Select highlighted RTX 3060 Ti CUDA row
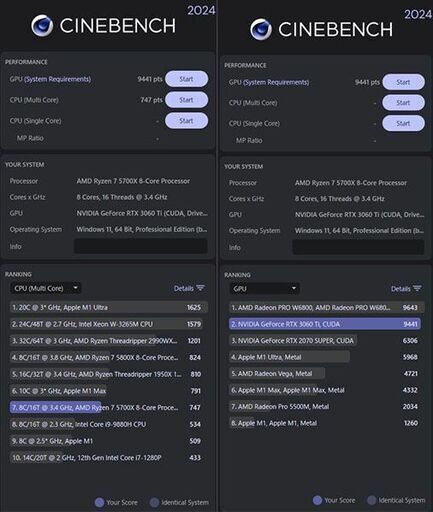433x512 pixels. point(325,324)
